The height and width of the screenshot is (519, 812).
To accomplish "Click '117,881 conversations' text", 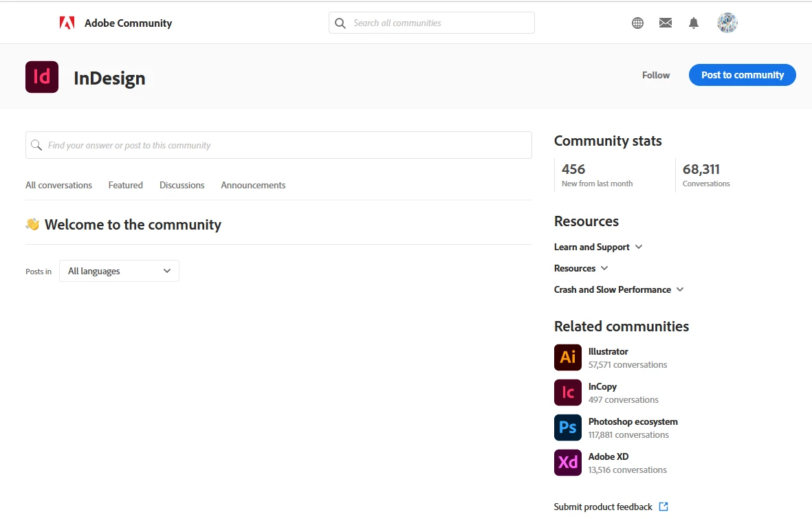I will (x=628, y=435).
